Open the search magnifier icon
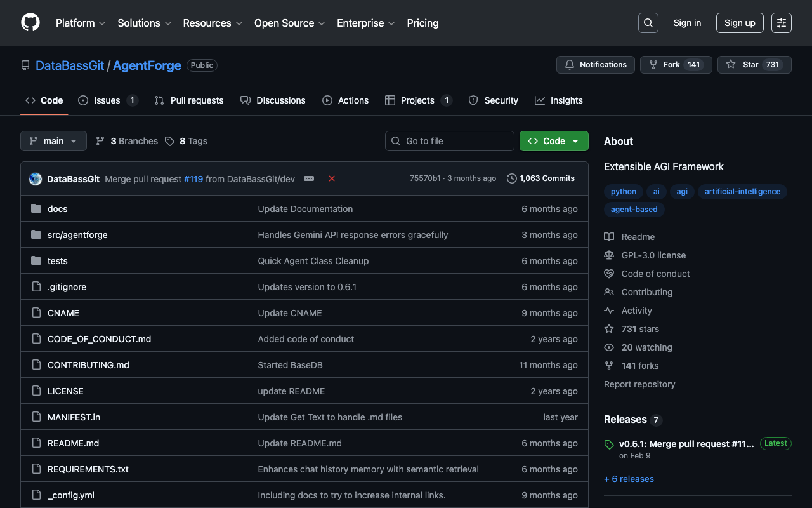This screenshot has width=812, height=508. (648, 23)
